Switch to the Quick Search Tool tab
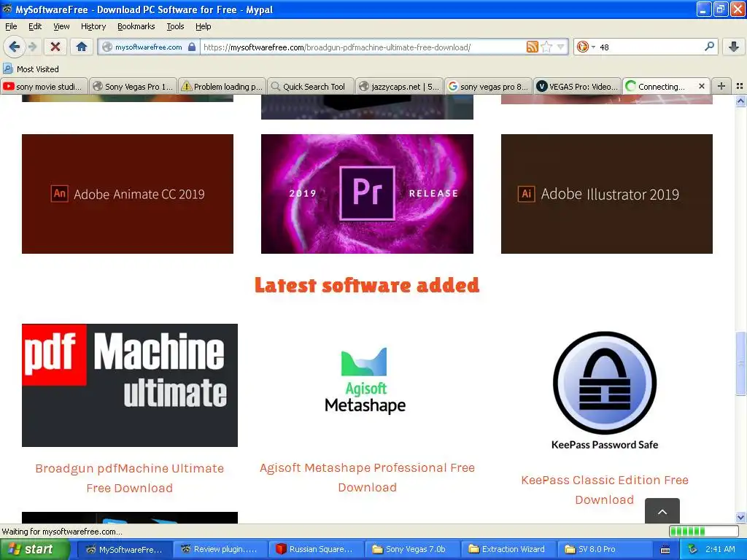The width and height of the screenshot is (747, 560). click(x=311, y=86)
